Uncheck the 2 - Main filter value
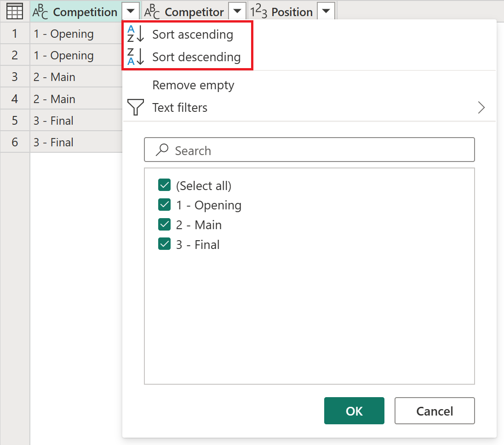The width and height of the screenshot is (504, 445). click(x=165, y=225)
